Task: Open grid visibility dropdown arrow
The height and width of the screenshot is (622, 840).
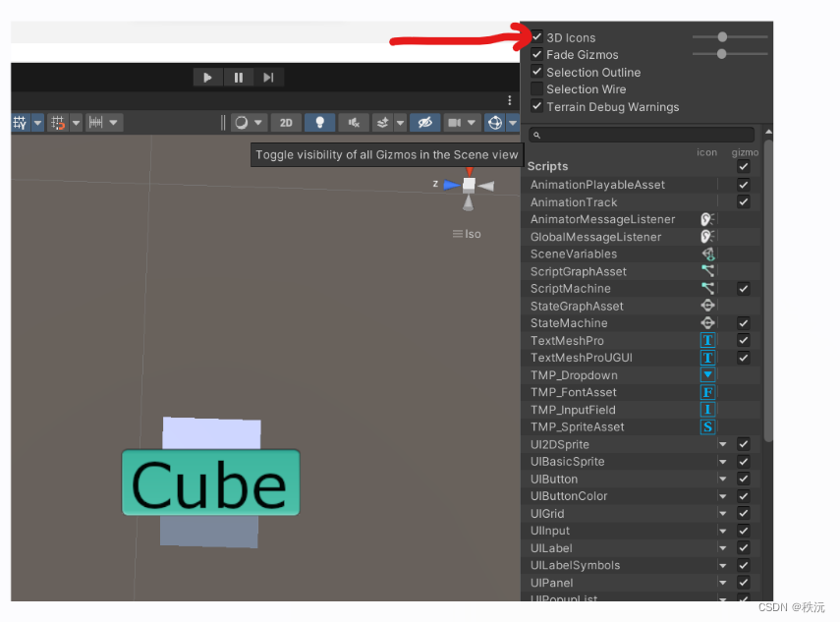Action: pos(37,123)
